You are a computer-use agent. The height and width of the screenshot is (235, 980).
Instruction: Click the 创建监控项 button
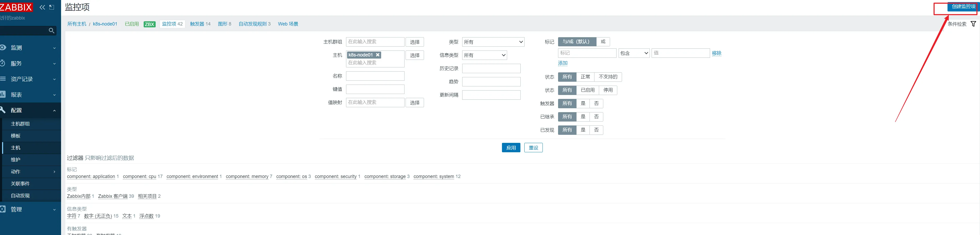coord(963,7)
